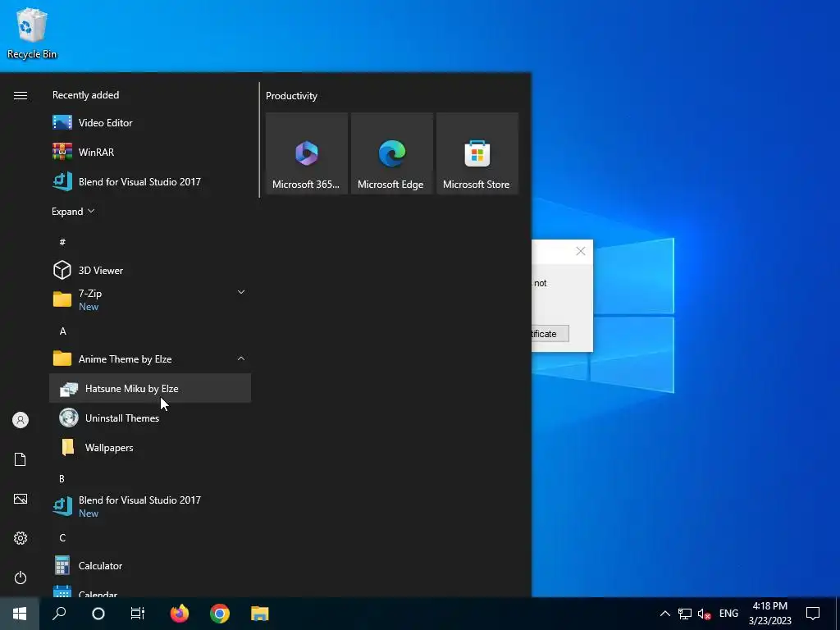Open WinRAR from Recently added
840x630 pixels.
(150, 152)
